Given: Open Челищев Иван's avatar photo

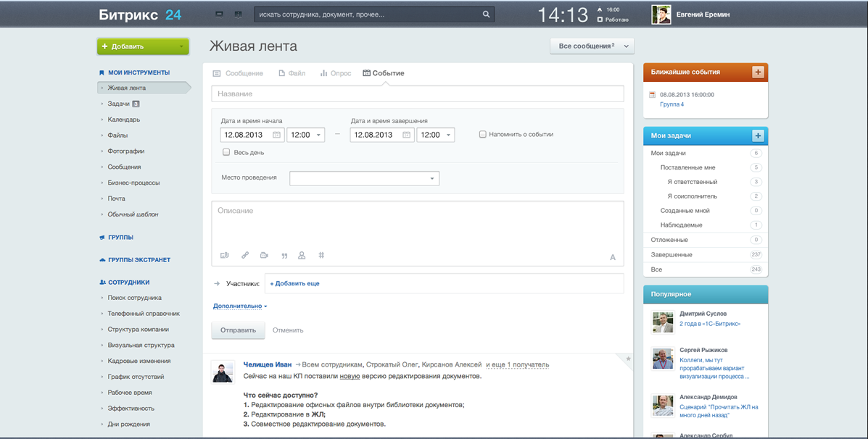Looking at the screenshot, I should (223, 372).
